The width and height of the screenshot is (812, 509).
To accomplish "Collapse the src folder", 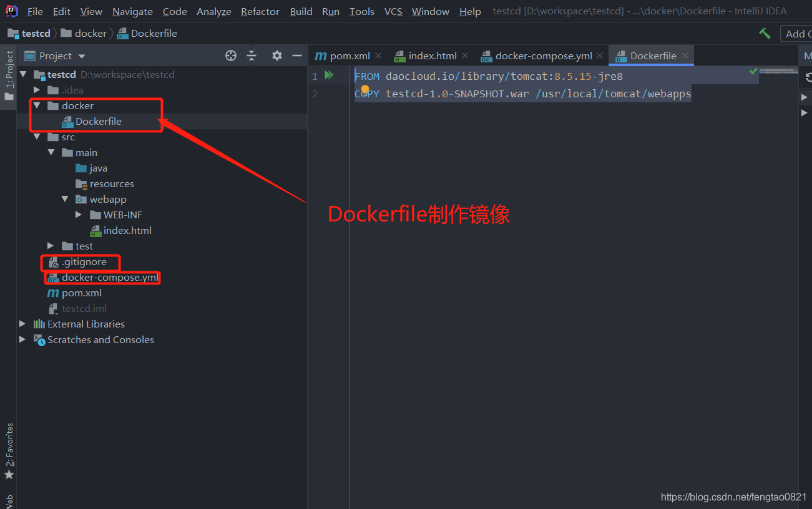I will (37, 137).
